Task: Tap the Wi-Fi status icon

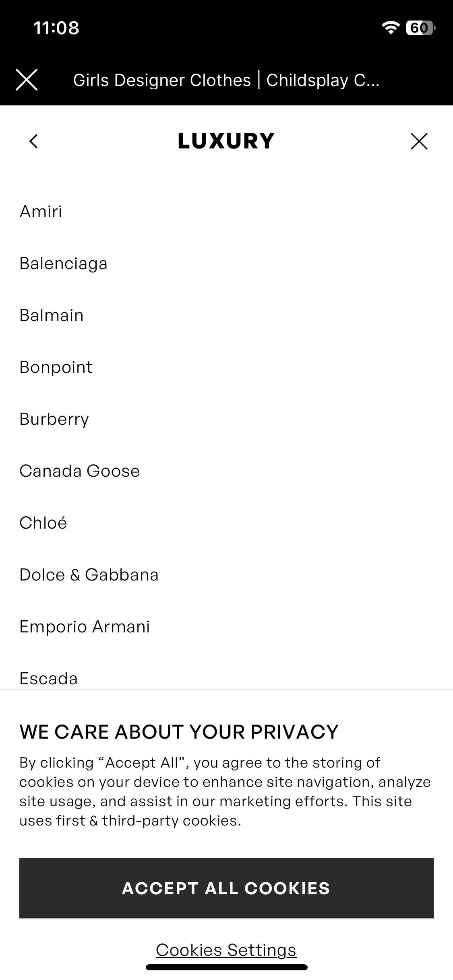Action: click(390, 28)
